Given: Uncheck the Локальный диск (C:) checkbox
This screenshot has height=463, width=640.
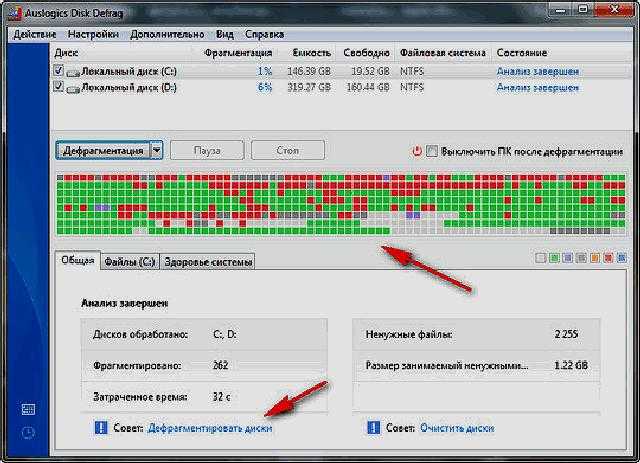Looking at the screenshot, I should point(58,70).
